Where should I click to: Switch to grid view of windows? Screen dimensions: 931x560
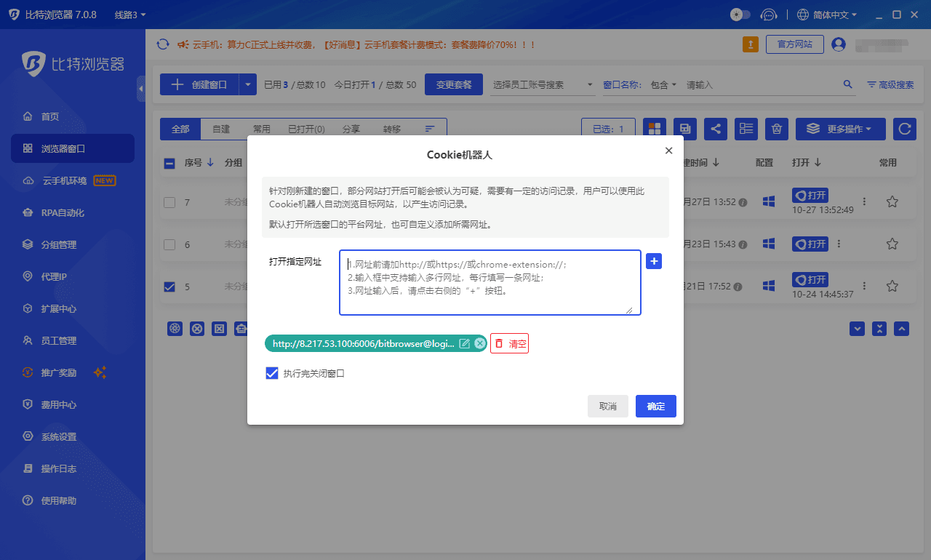(x=654, y=129)
